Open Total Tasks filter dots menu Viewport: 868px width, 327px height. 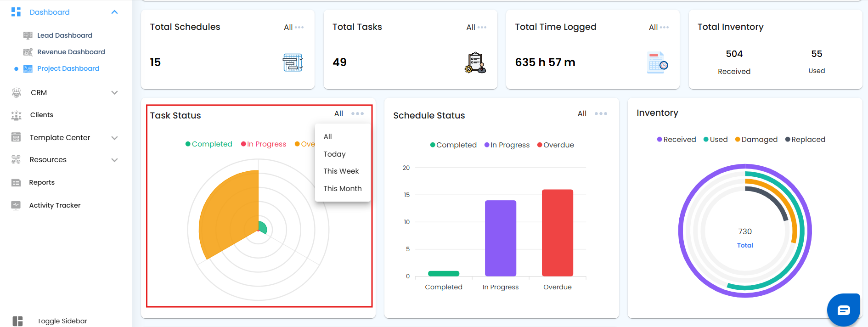point(482,27)
